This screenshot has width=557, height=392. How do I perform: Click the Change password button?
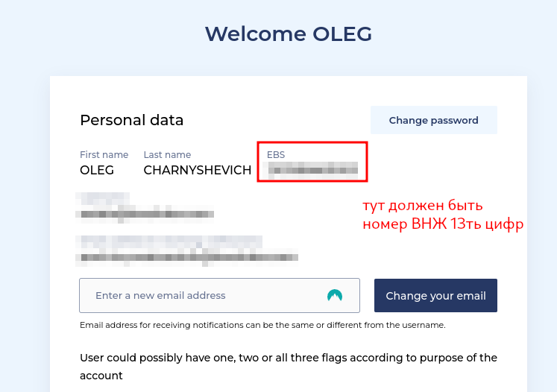pyautogui.click(x=433, y=120)
